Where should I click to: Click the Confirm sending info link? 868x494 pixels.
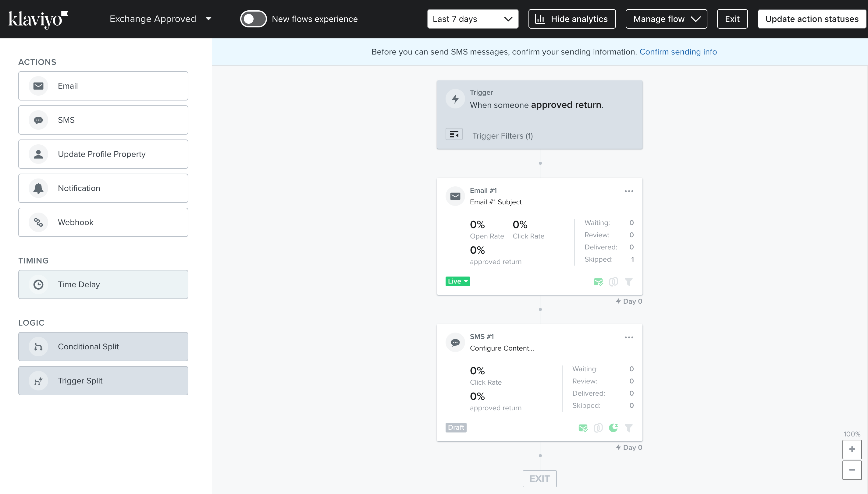coord(678,51)
